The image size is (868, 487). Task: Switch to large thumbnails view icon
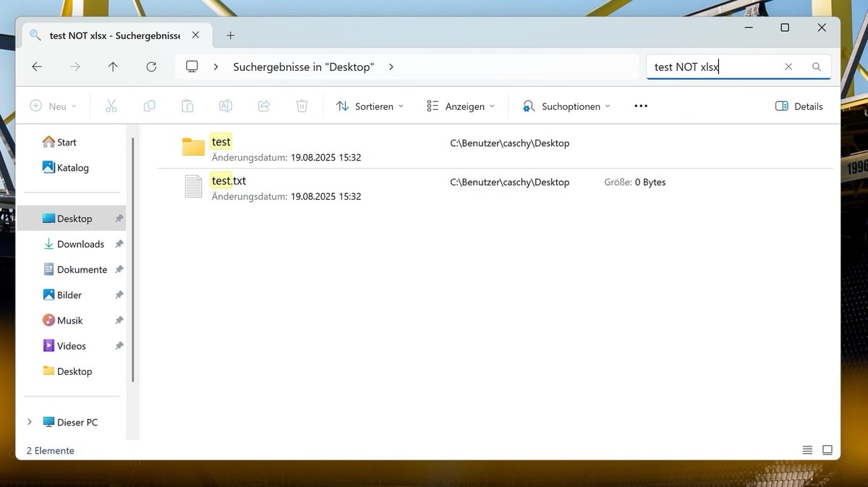827,450
